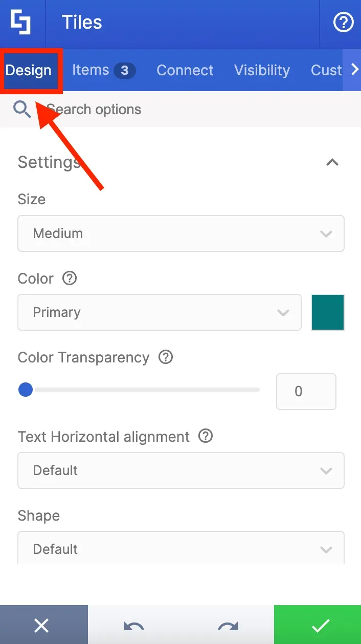The width and height of the screenshot is (361, 644).
Task: Show help tooltip for Color option
Action: (x=69, y=278)
